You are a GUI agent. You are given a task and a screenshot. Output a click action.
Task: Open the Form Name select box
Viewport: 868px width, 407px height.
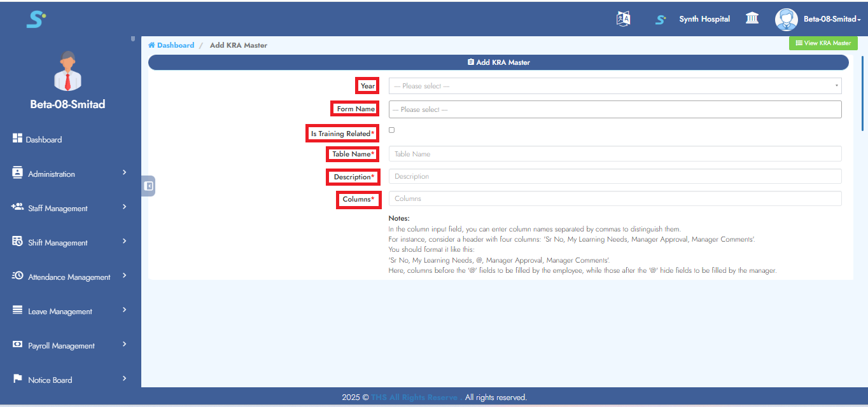click(615, 109)
